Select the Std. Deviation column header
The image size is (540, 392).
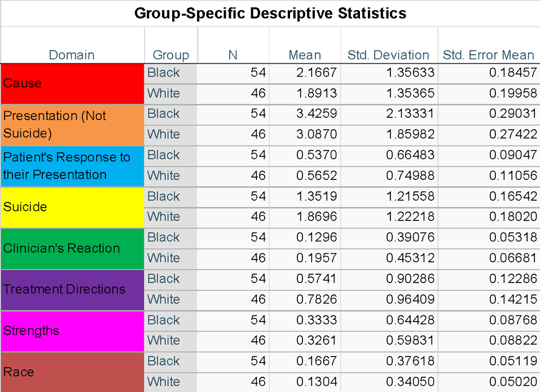pos(389,55)
